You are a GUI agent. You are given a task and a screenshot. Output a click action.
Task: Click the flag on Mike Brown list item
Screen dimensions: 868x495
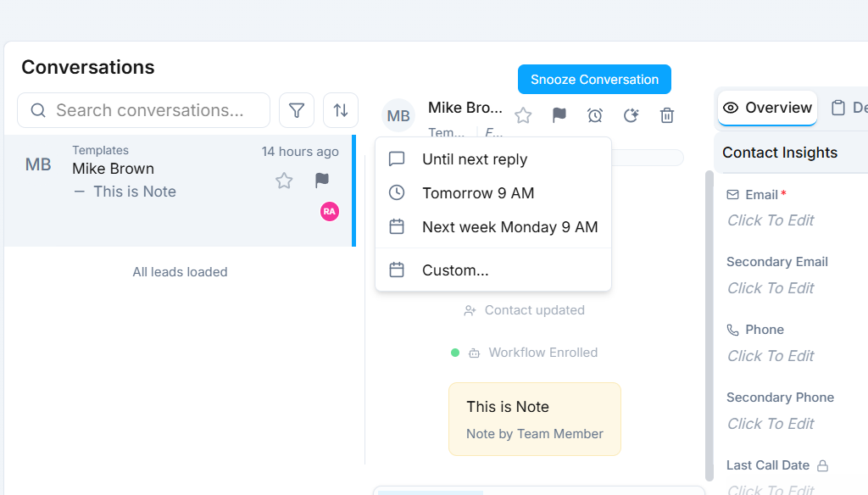(322, 181)
